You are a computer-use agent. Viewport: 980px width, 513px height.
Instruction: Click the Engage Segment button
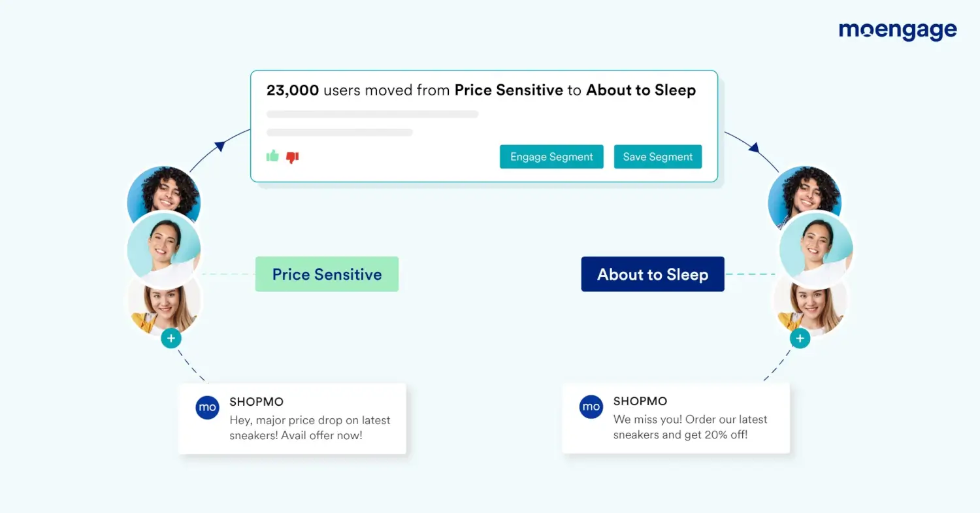click(551, 157)
